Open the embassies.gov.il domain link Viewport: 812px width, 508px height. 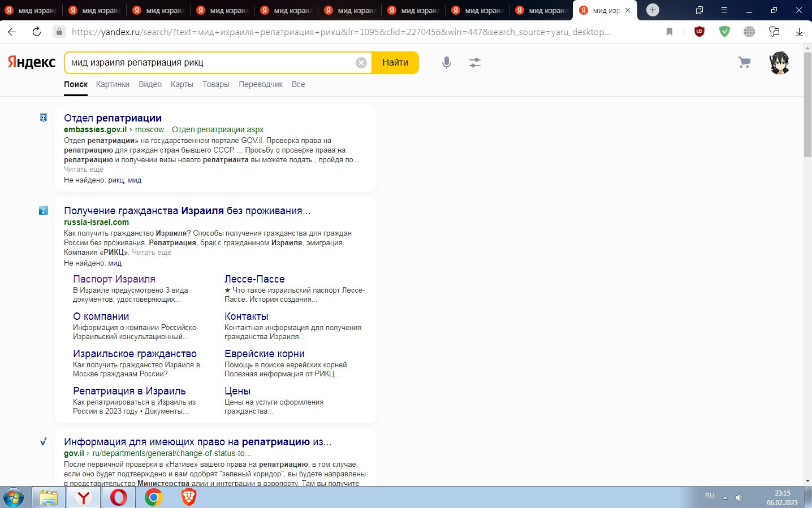point(95,130)
